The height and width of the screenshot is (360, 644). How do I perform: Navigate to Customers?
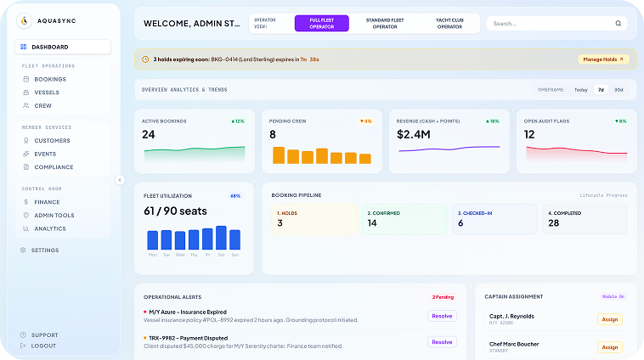pyautogui.click(x=63, y=140)
